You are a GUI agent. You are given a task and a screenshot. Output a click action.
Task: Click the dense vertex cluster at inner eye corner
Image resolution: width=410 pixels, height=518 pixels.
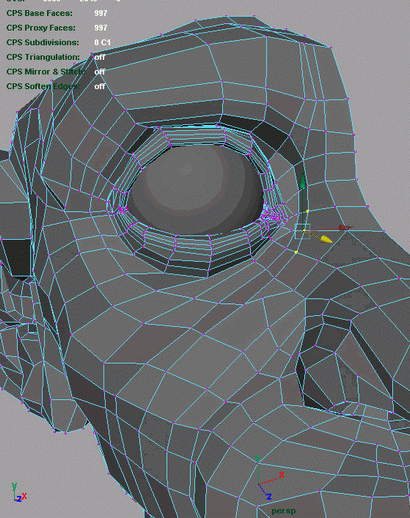coord(274,217)
